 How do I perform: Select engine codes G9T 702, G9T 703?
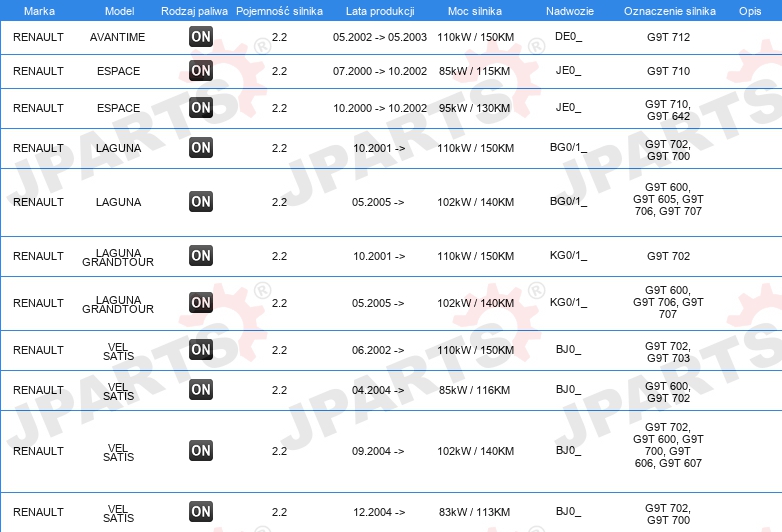[668, 352]
